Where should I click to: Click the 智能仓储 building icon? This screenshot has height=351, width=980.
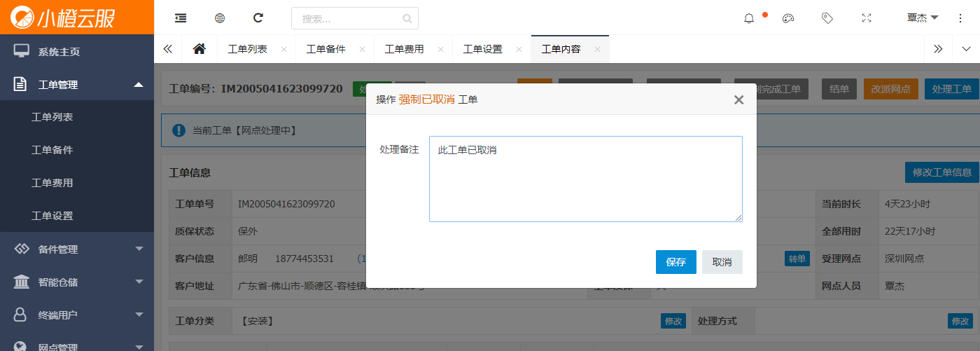pos(22,282)
